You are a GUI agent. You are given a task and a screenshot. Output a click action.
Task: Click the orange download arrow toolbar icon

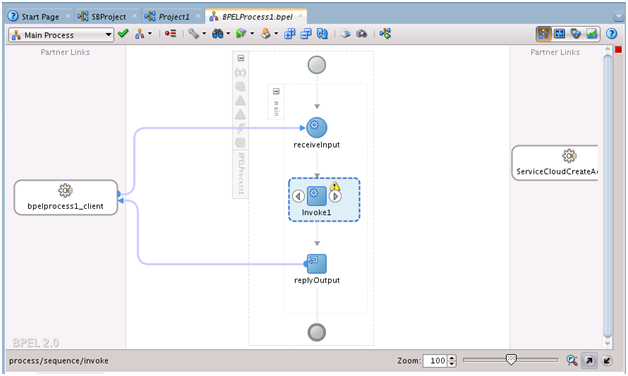(265, 34)
